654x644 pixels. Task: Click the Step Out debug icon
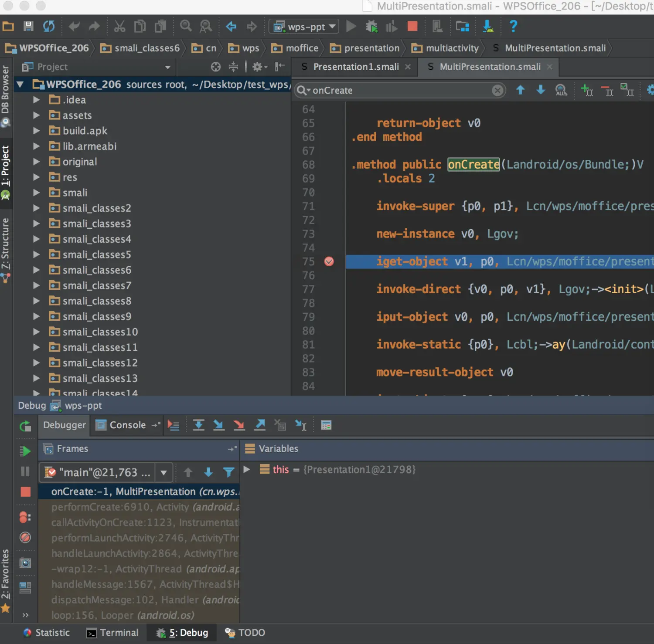tap(260, 425)
